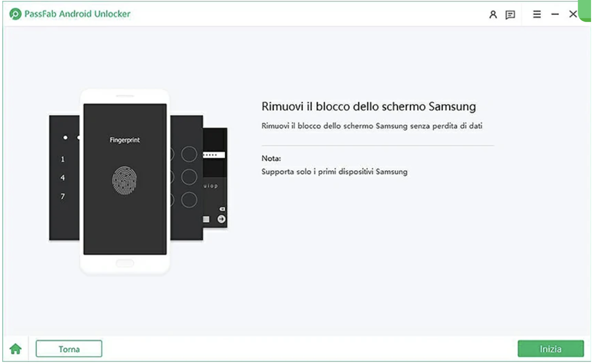The width and height of the screenshot is (592, 364).
Task: Click the "Rimuovi il blocco dello schermo Samsung" heading
Action: [369, 106]
